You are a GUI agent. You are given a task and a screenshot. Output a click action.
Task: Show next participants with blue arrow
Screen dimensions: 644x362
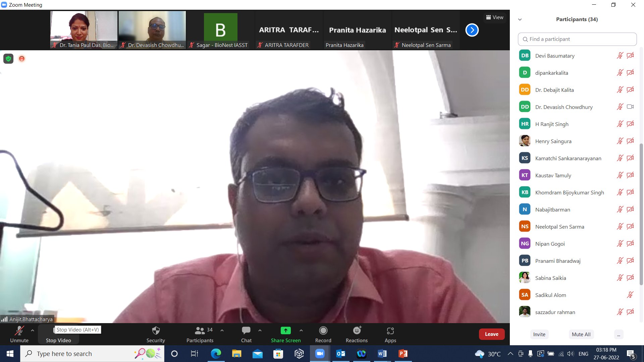(472, 30)
